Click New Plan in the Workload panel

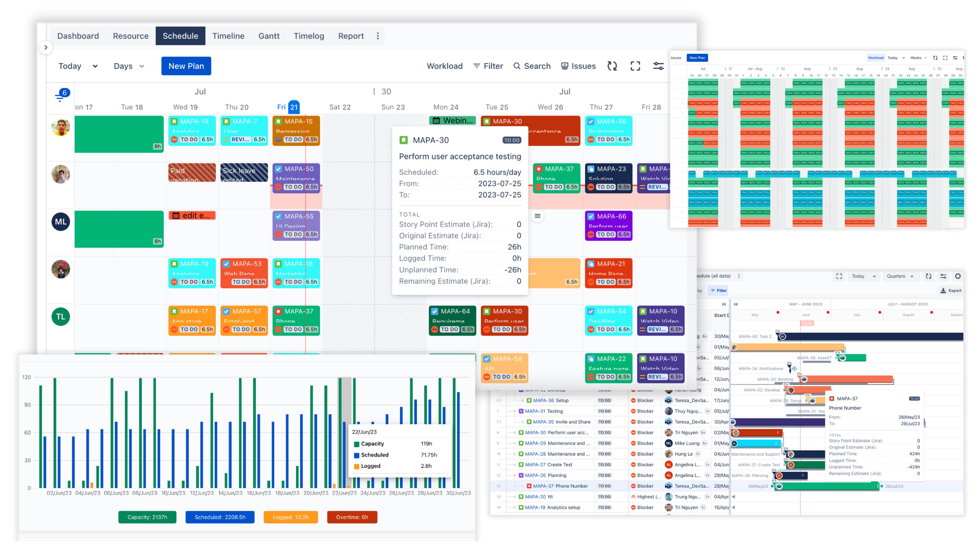point(697,58)
